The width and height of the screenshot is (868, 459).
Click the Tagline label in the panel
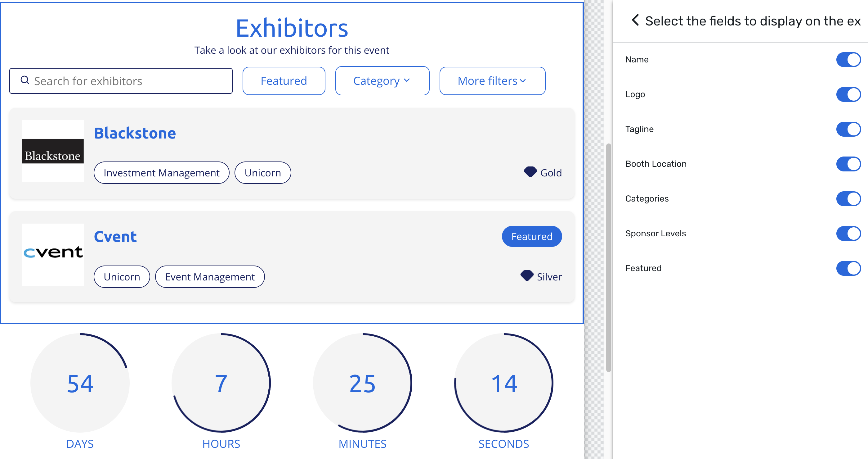639,129
